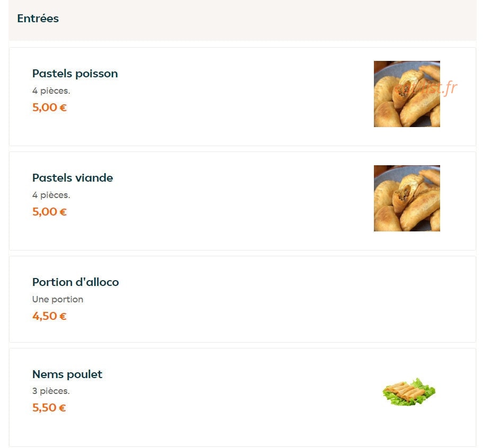
Task: Open the Nems poulet spring rolls image
Action: click(409, 392)
